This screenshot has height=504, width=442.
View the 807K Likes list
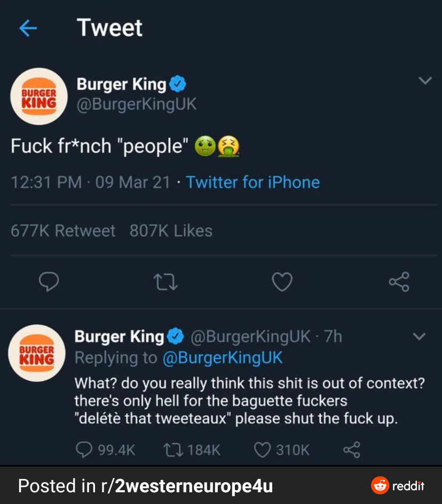point(171,230)
